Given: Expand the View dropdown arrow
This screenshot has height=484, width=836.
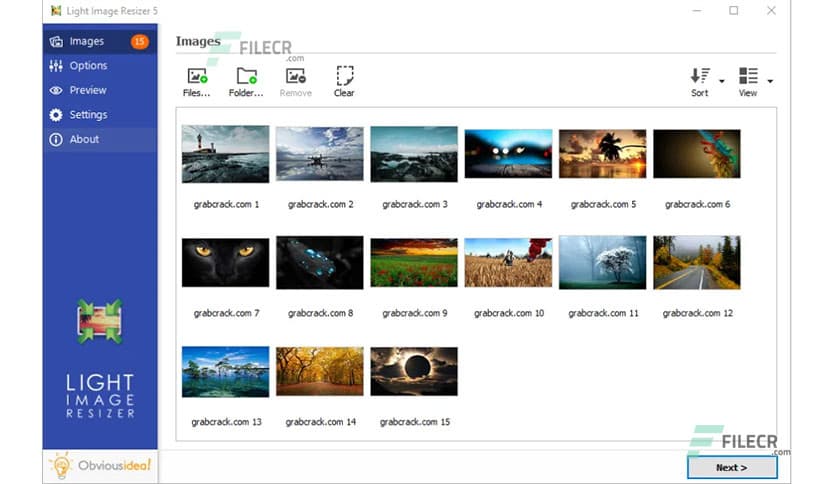Looking at the screenshot, I should coord(770,81).
